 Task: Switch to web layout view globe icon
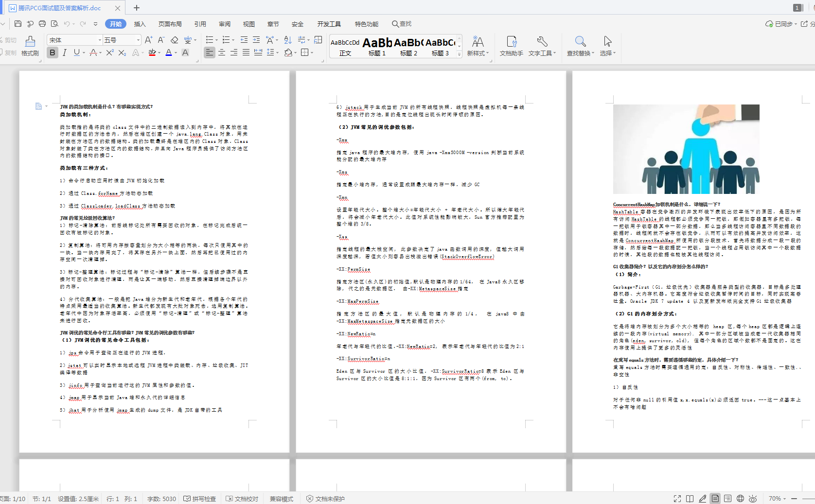(740, 499)
